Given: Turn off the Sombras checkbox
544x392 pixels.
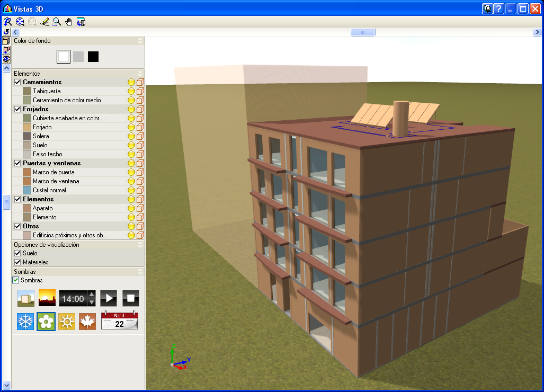Looking at the screenshot, I should [x=15, y=280].
